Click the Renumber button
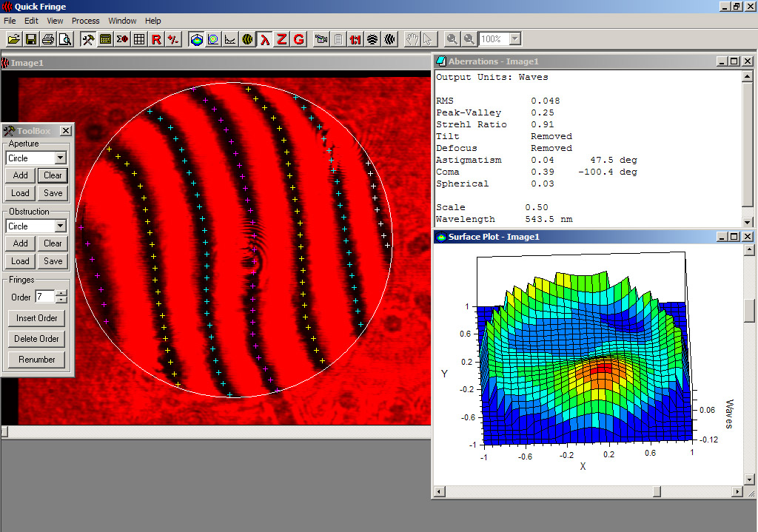This screenshot has width=758, height=532. (x=37, y=360)
